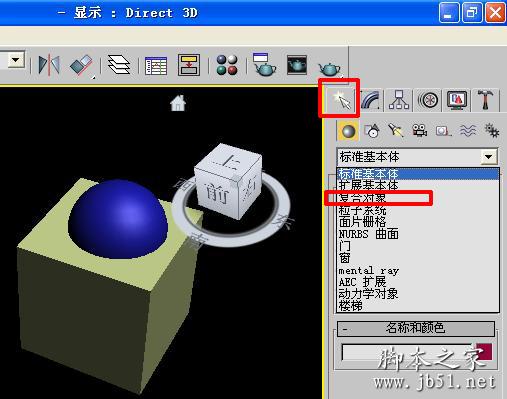Switch to the Hierarchy panel tab
The height and width of the screenshot is (399, 507).
tap(399, 99)
